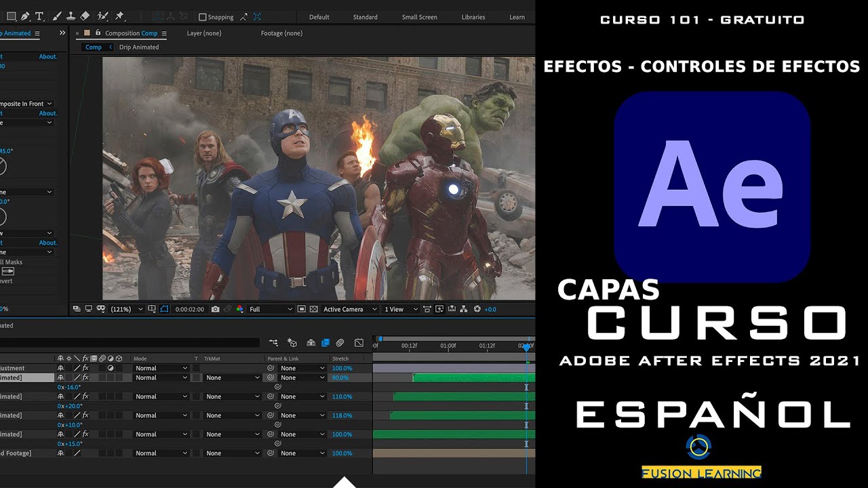Image resolution: width=868 pixels, height=488 pixels.
Task: Select the Rectangle shape tool
Action: [x=12, y=16]
